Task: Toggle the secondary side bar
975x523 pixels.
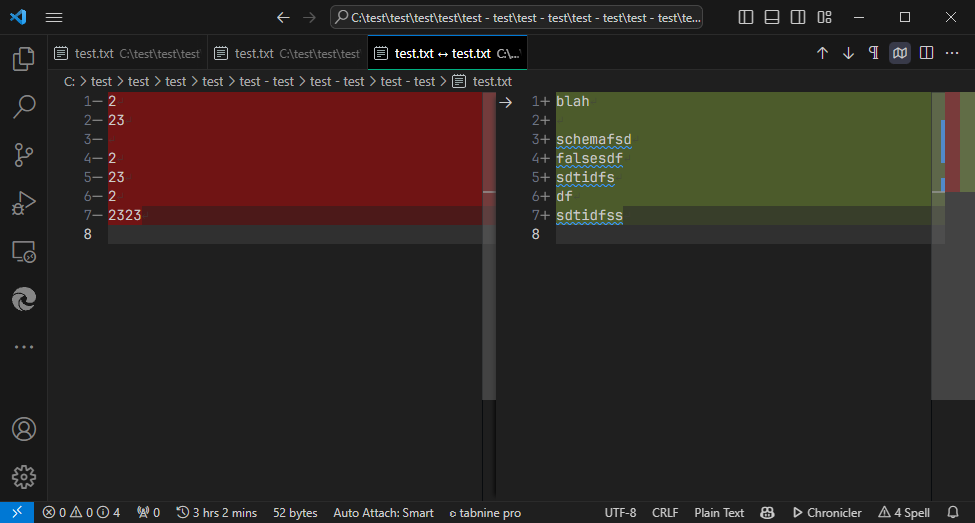Action: click(798, 17)
